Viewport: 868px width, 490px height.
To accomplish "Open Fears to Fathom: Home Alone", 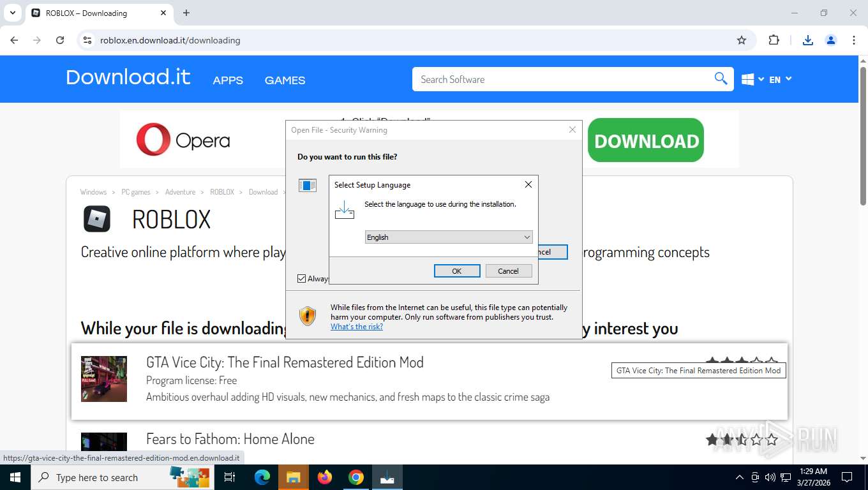I will click(230, 439).
